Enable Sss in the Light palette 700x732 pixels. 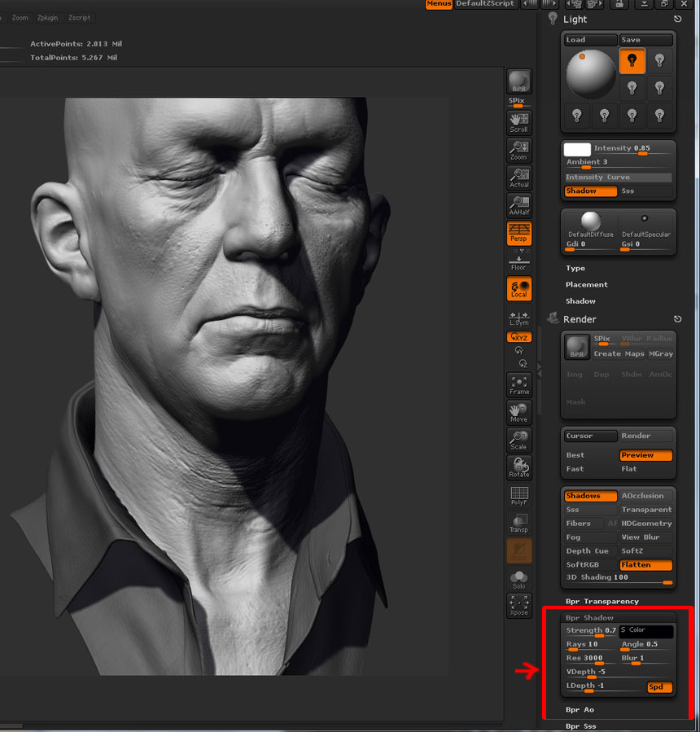tap(645, 191)
